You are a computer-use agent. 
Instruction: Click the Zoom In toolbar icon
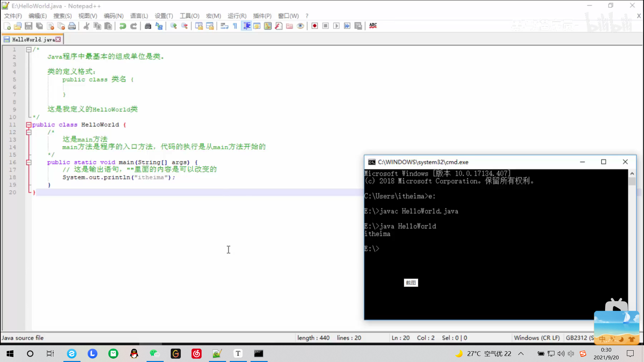[x=173, y=26]
